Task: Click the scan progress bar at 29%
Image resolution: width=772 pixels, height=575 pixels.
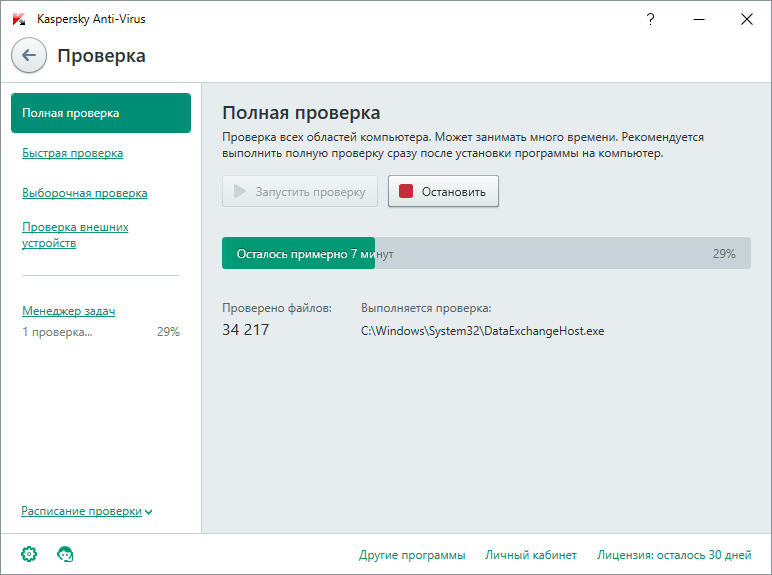Action: pyautogui.click(x=486, y=253)
